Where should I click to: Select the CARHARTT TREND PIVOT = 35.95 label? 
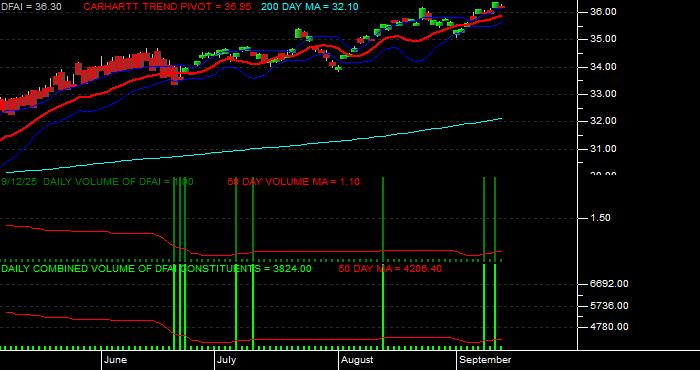(x=167, y=7)
